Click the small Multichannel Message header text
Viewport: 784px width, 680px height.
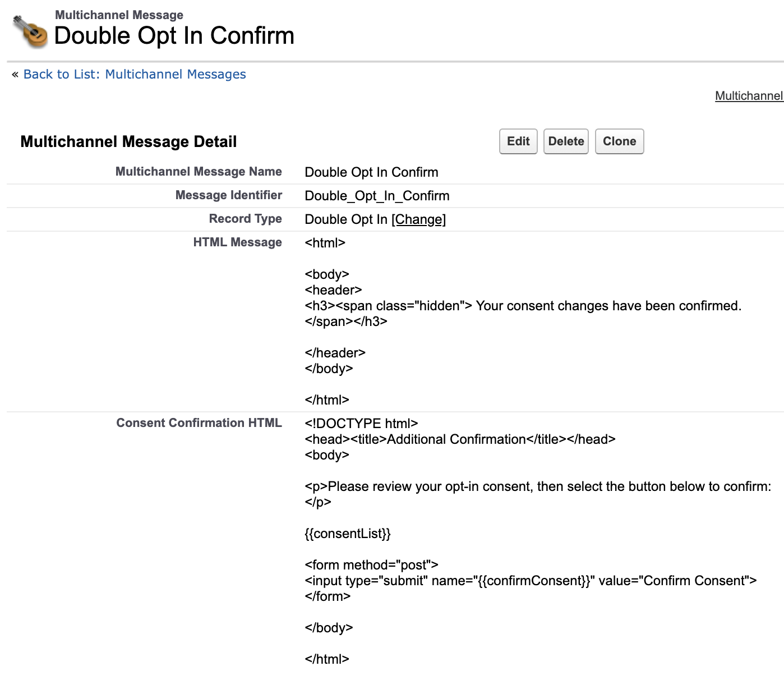(119, 15)
